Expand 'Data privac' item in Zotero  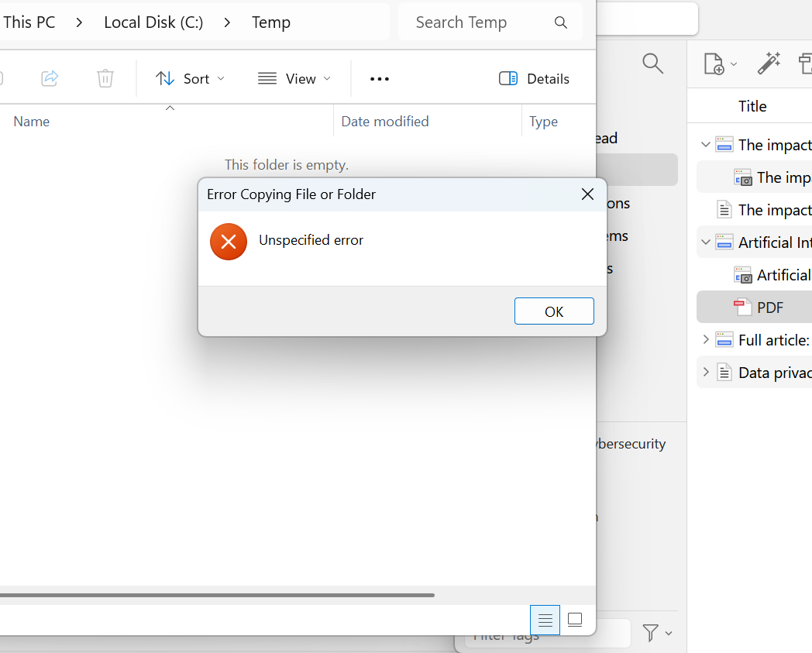coord(705,373)
